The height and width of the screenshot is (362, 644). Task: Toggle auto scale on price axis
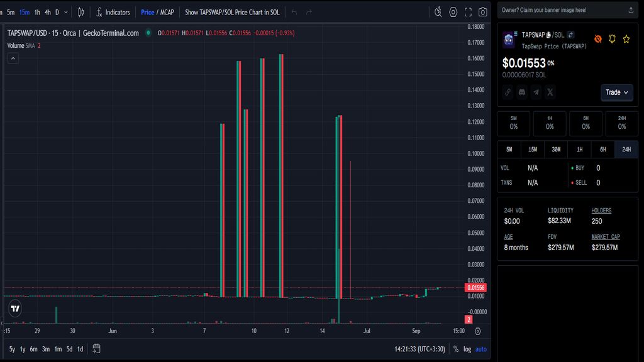[481, 349]
